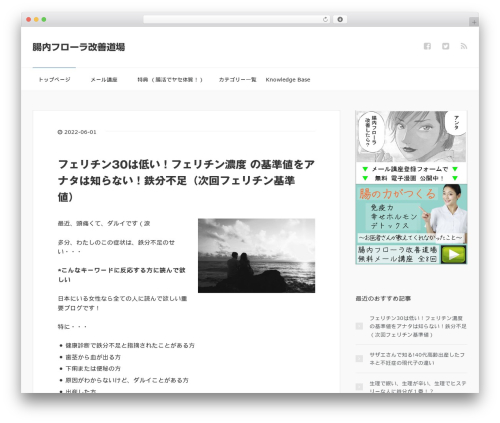Open the Knowledge Base menu item

pos(288,80)
